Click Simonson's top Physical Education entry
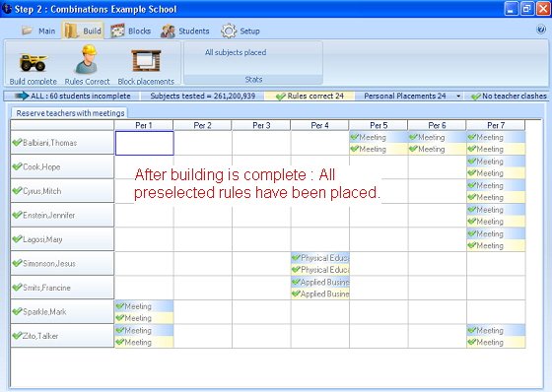Viewport: 552px width, 392px height. click(320, 258)
